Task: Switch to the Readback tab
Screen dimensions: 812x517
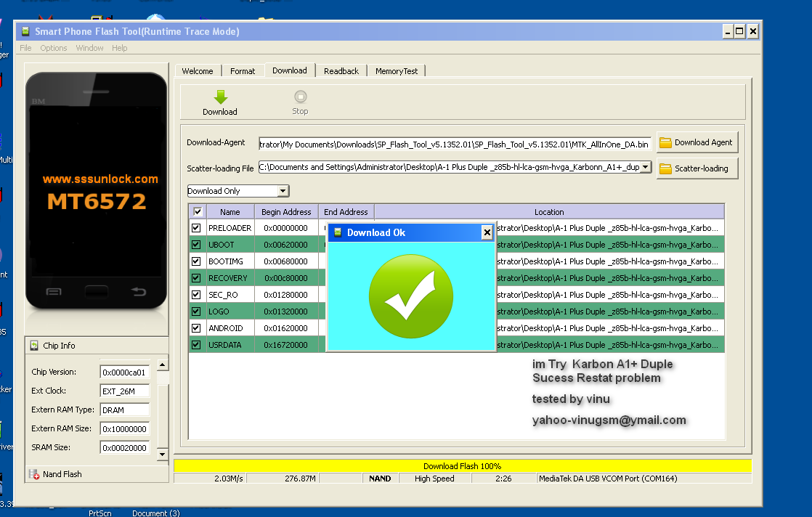Action: tap(341, 71)
